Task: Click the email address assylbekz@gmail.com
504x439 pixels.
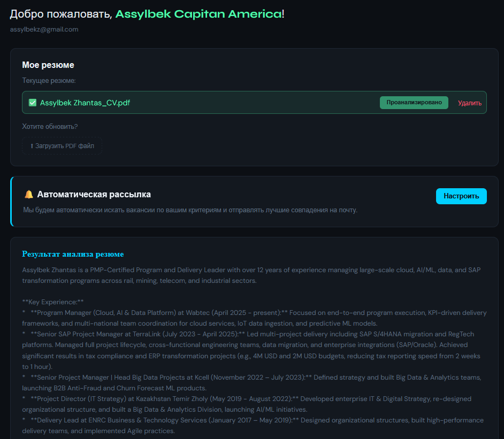Action: [44, 29]
